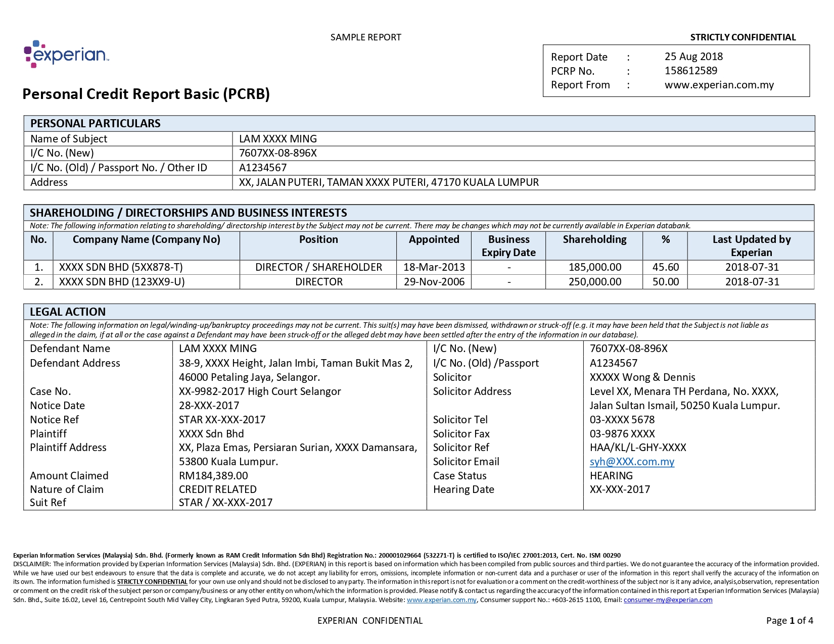Click the Business Expiry Date column header
Viewport: 834px width, 644px height.
[508, 246]
